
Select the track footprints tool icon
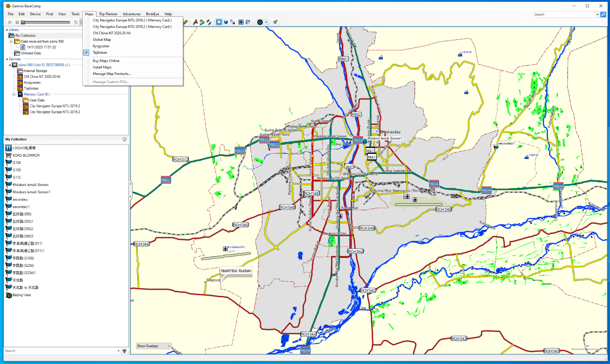pos(209,22)
